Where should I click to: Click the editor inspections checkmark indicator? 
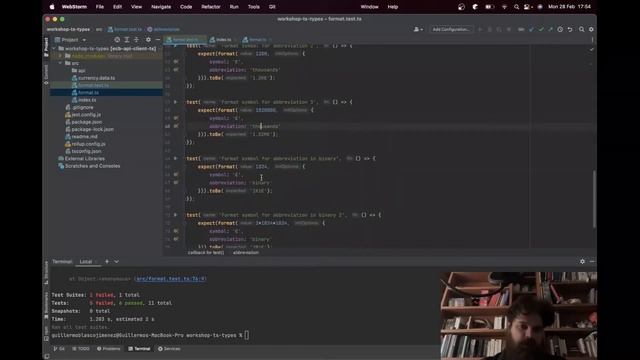click(591, 49)
